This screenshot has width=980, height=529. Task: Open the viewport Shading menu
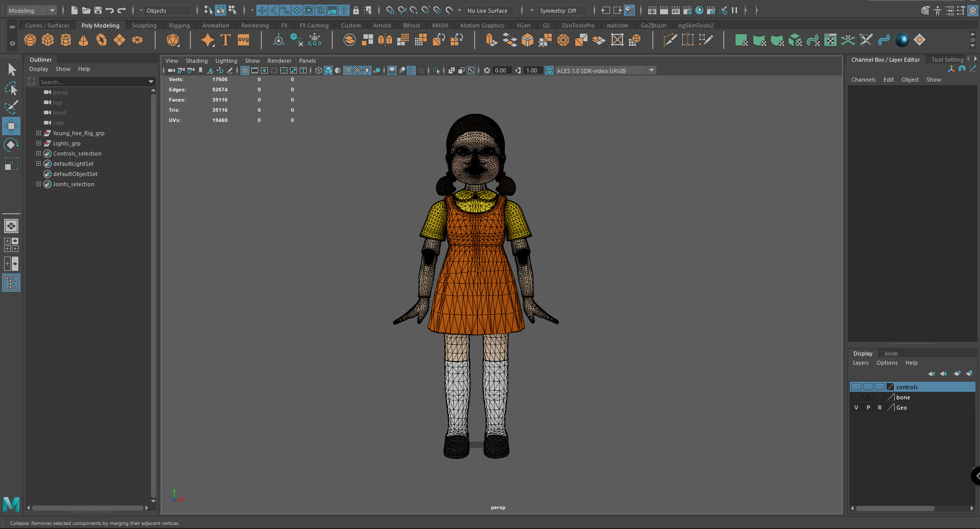197,61
